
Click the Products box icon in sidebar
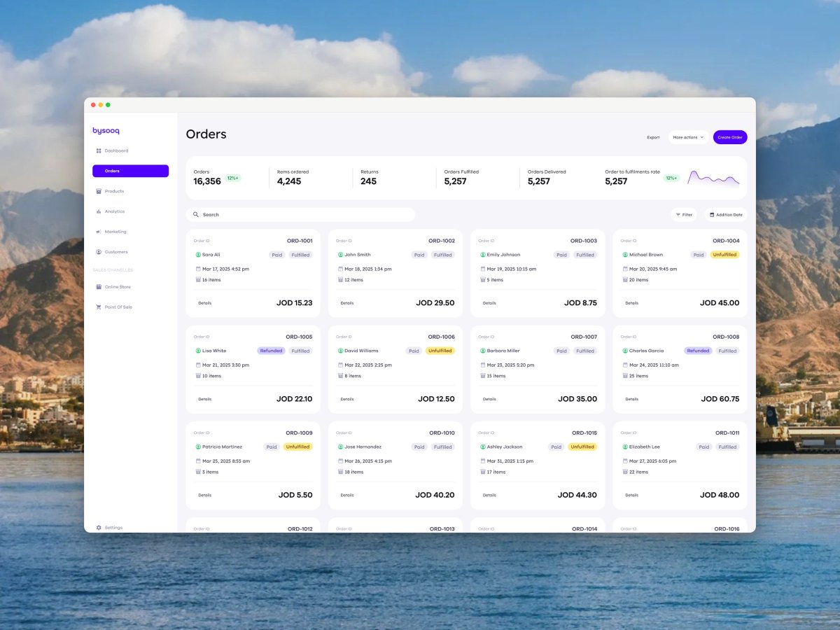pyautogui.click(x=99, y=191)
